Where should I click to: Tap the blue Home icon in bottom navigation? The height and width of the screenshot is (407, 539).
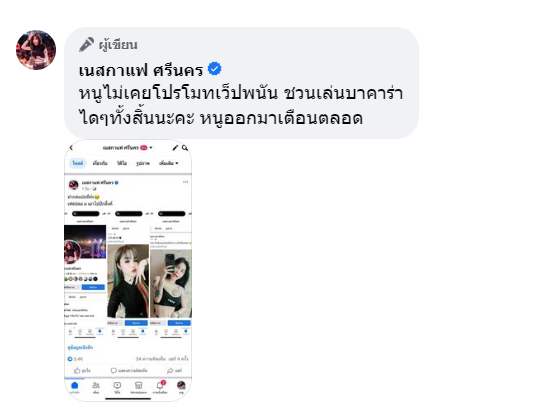(x=74, y=387)
